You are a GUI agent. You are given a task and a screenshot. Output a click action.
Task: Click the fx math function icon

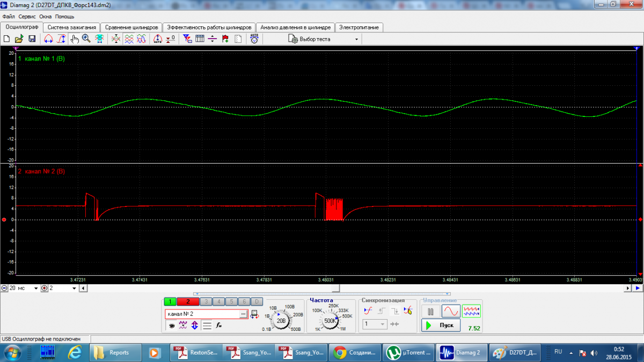pos(219,325)
